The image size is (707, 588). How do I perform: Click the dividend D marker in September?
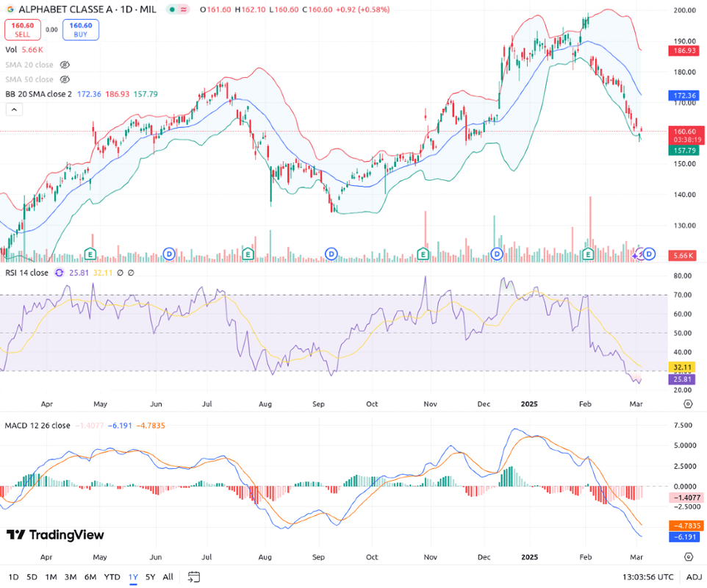point(331,254)
